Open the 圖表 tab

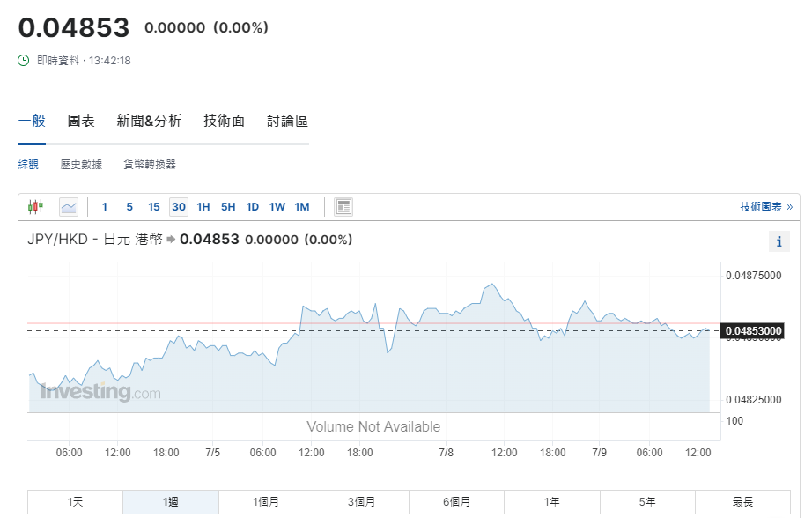point(81,122)
